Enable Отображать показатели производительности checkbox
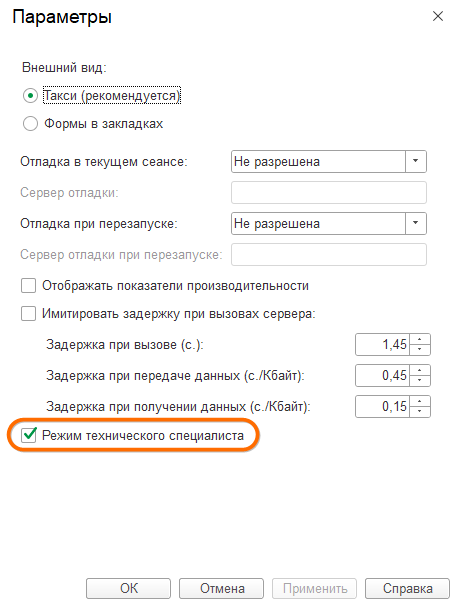 click(x=29, y=286)
